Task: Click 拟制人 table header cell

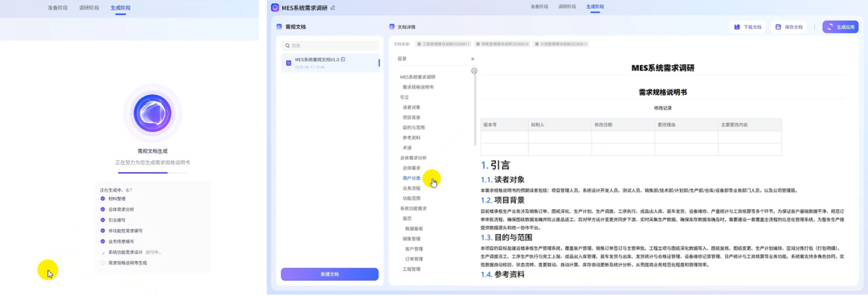Action: tap(559, 125)
